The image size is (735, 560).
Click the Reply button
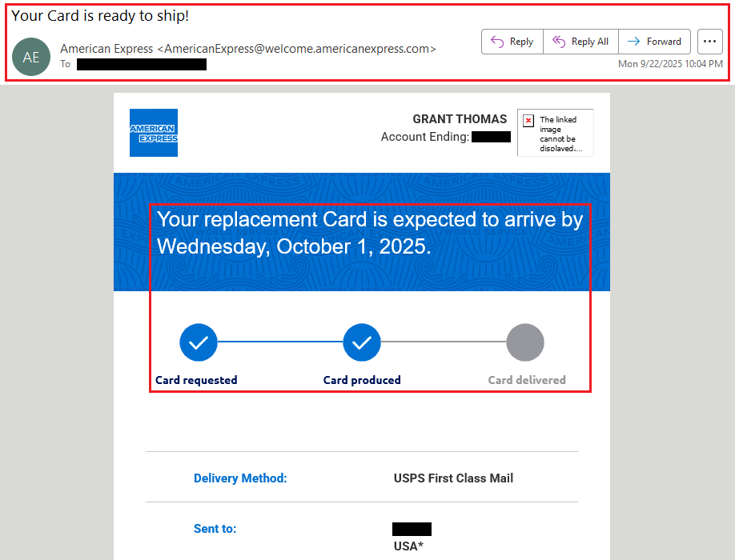(512, 42)
